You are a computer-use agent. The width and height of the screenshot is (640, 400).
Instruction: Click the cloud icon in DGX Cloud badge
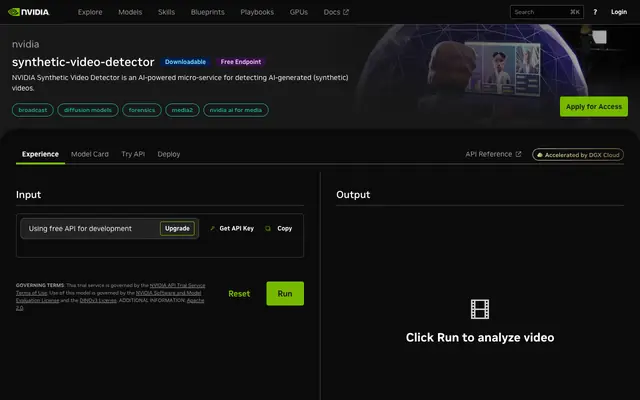(540, 155)
